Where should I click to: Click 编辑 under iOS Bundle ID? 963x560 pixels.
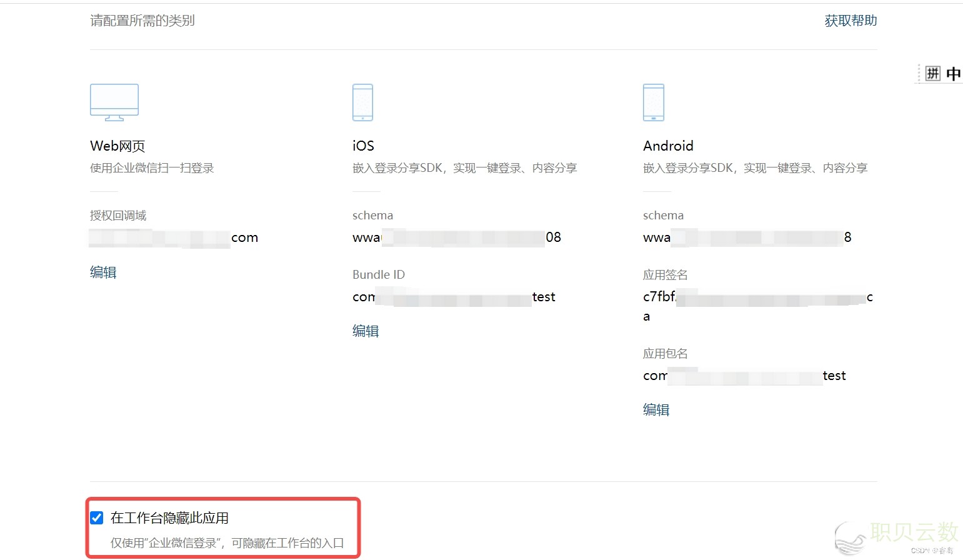click(366, 331)
